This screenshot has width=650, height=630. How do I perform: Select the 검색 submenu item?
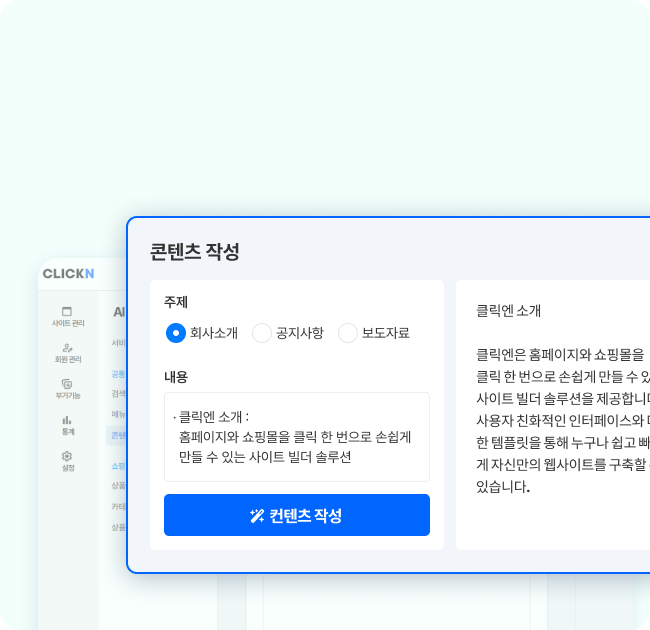pyautogui.click(x=118, y=394)
